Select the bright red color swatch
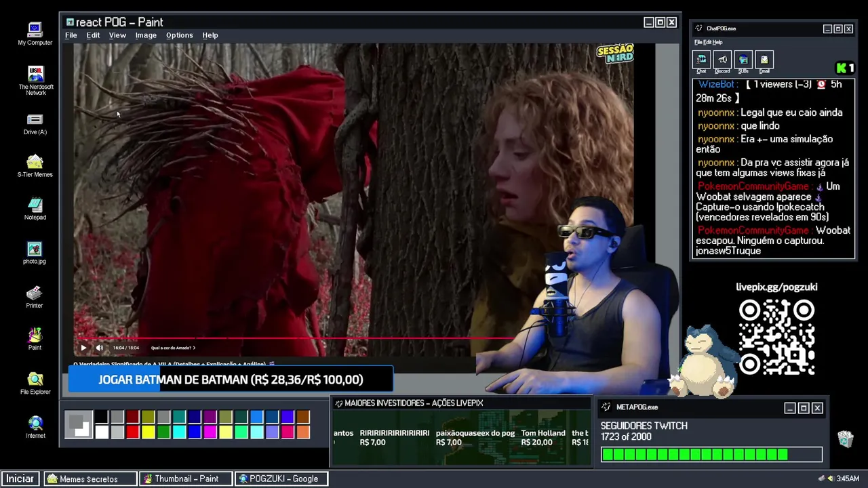The height and width of the screenshot is (488, 868). tap(132, 432)
